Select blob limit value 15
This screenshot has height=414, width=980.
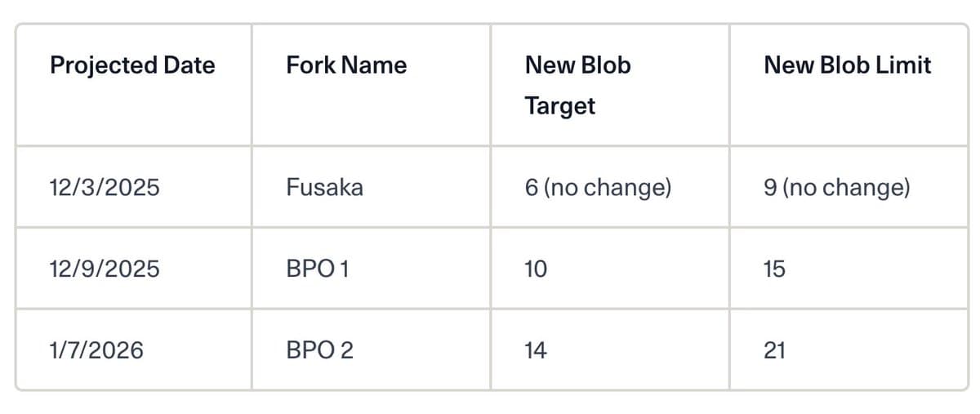tap(774, 269)
